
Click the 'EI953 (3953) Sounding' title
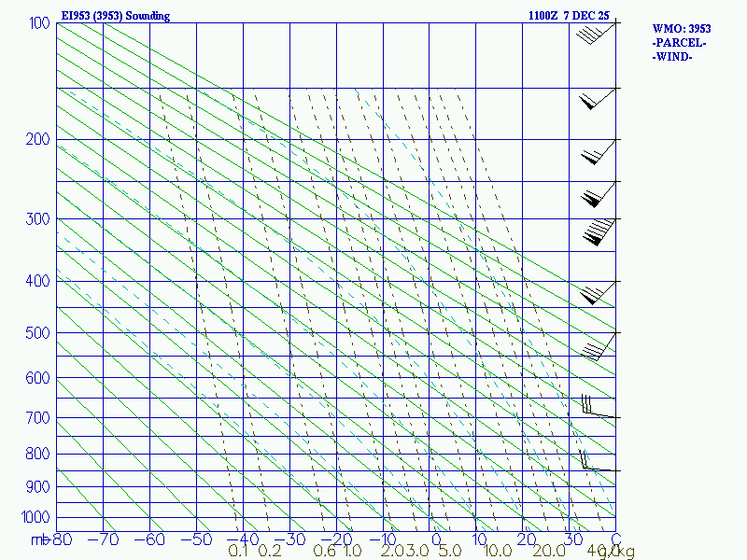point(115,16)
